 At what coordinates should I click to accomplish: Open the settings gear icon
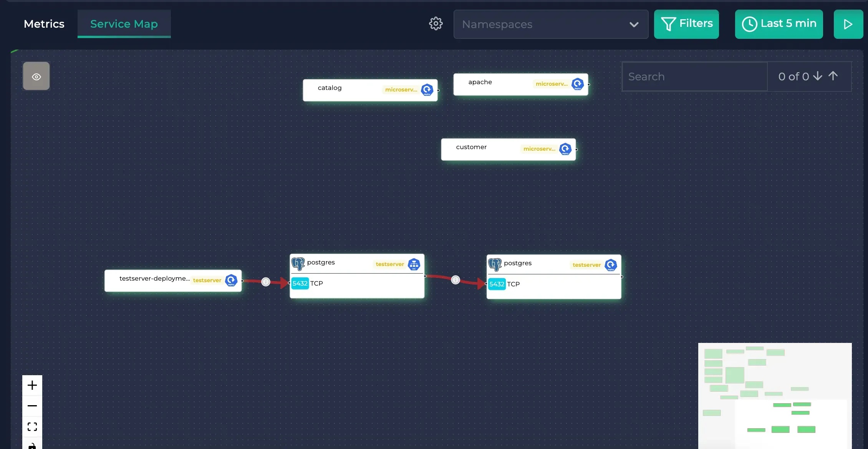click(x=436, y=23)
